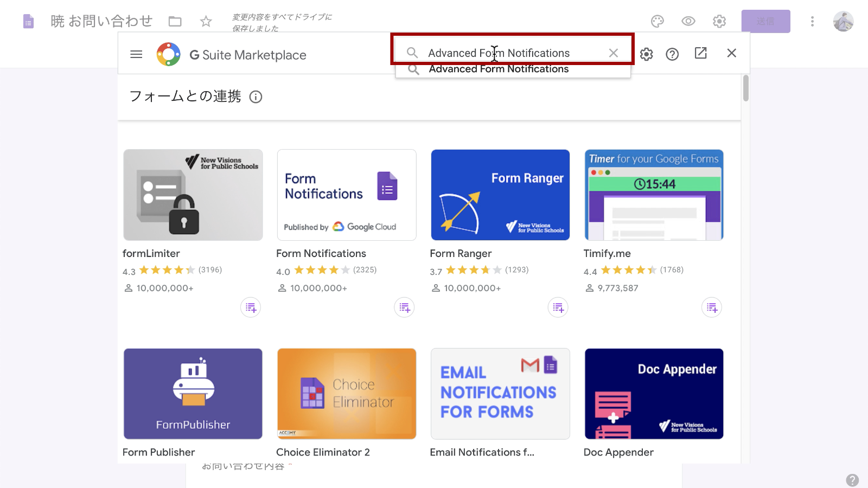Click the Form Notifications app title

(321, 253)
